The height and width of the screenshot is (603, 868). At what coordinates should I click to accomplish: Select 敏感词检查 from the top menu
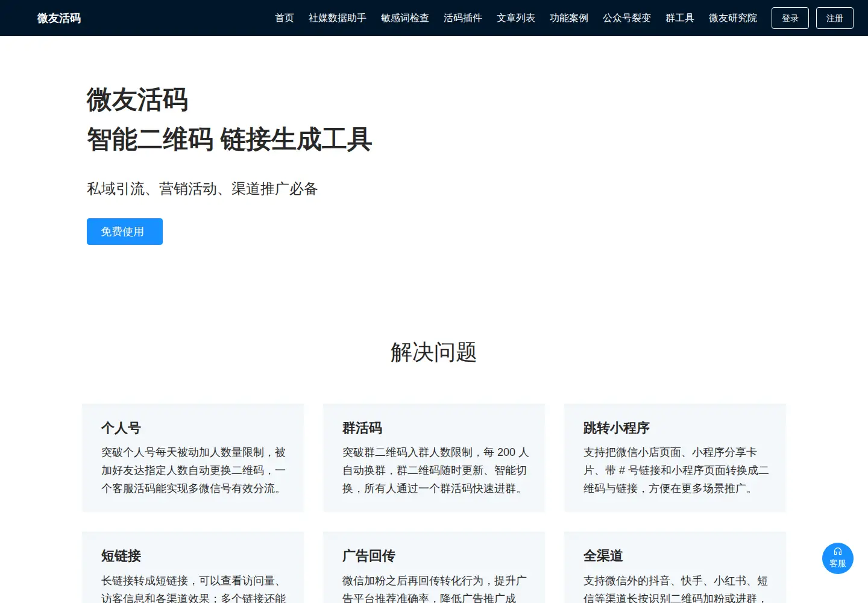pos(405,18)
